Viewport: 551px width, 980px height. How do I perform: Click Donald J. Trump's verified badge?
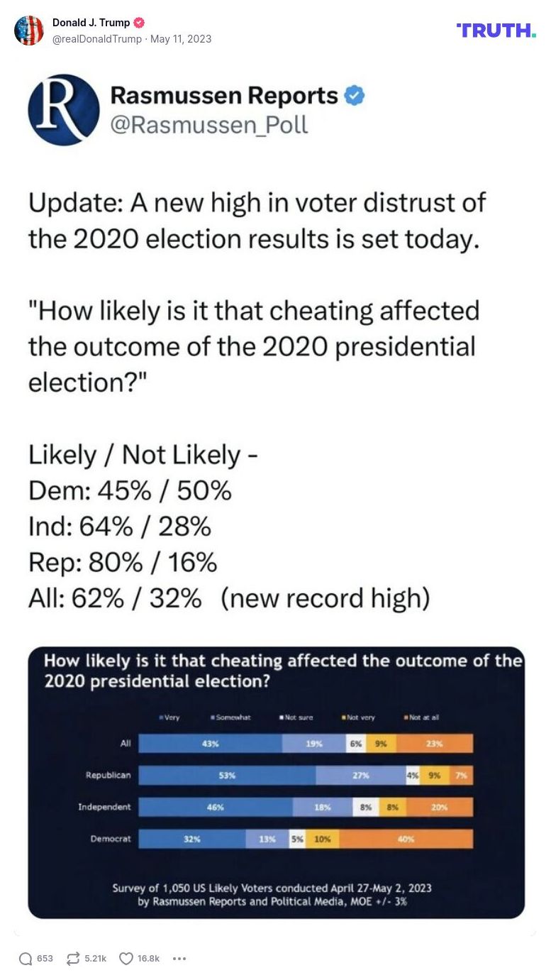(x=140, y=22)
